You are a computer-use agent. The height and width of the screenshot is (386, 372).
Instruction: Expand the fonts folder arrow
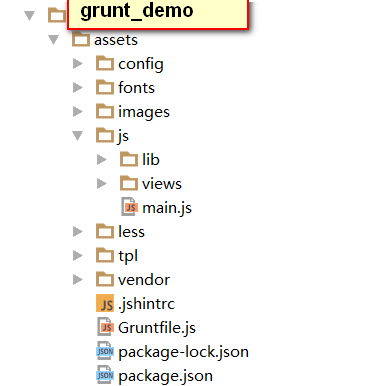click(78, 88)
